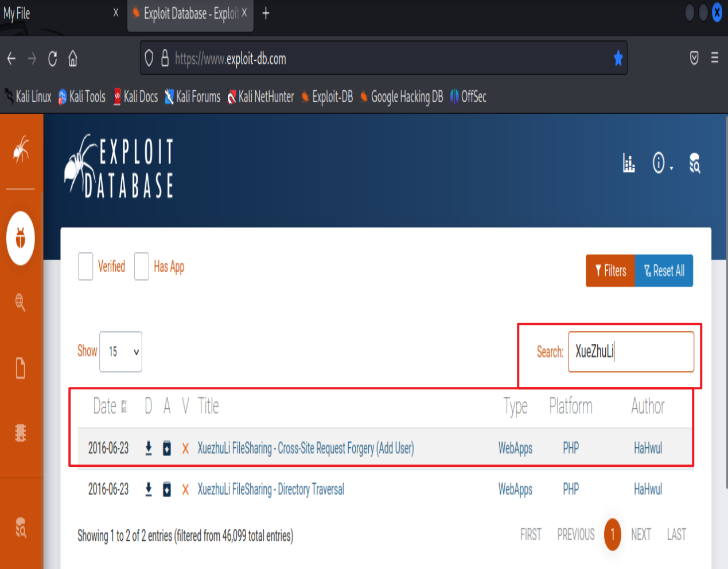Click the browser forward arrow
The image size is (728, 569).
(x=32, y=58)
